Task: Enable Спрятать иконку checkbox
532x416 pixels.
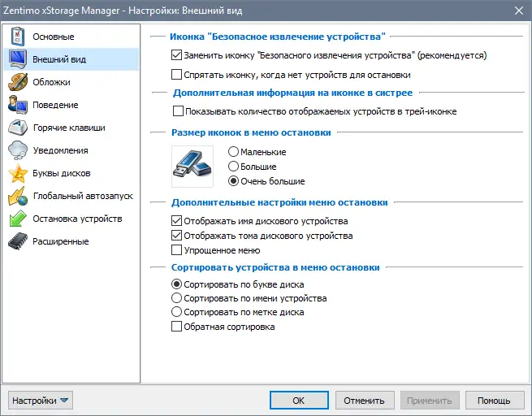Action: [x=177, y=74]
